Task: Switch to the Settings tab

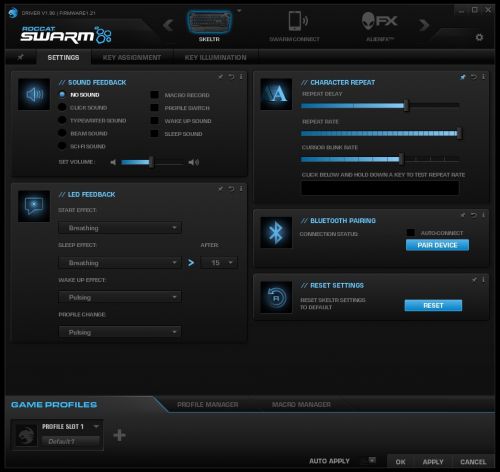Action: point(63,57)
